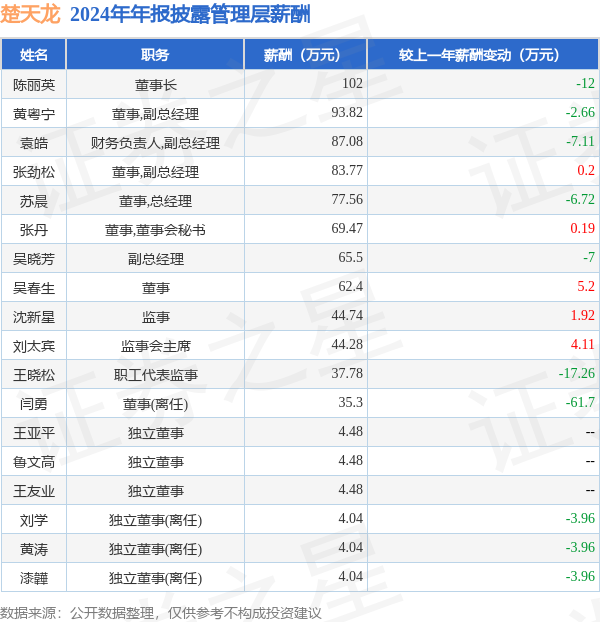600x622 pixels.
Task: Click the salary value 83.77
Action: tap(347, 170)
